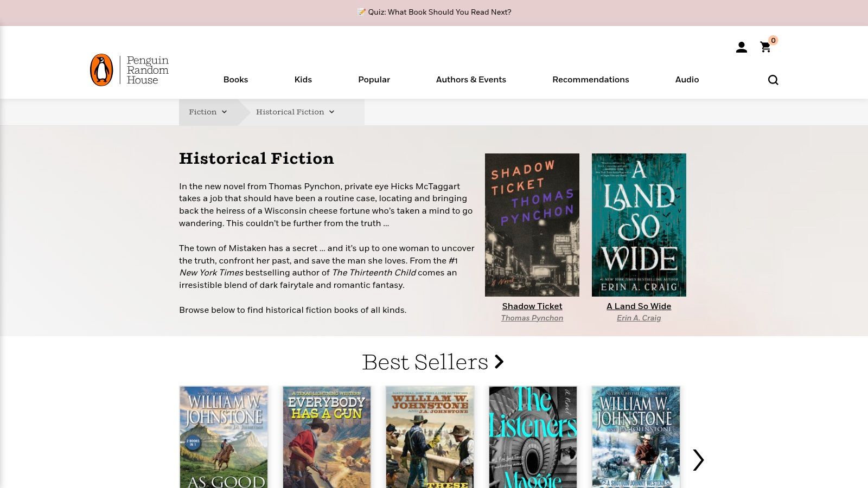This screenshot has height=488, width=868.
Task: Select the A Land So Wide cover
Action: pyautogui.click(x=639, y=224)
